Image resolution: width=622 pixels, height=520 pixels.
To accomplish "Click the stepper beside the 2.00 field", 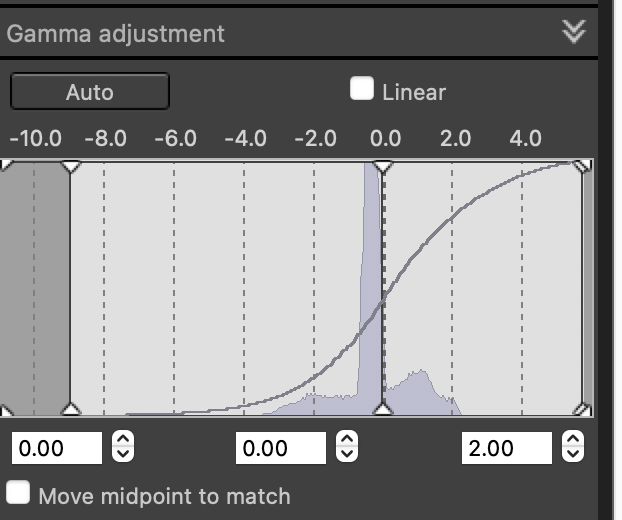I will pyautogui.click(x=572, y=447).
